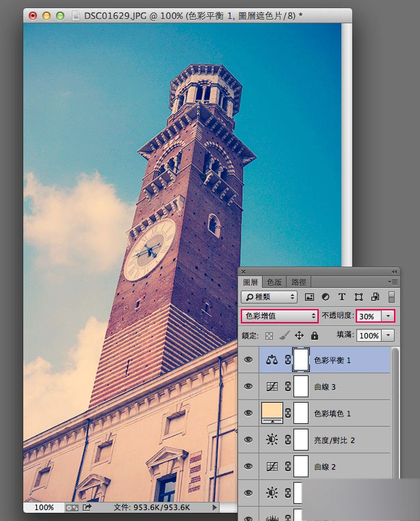Click the type layer filter icon
This screenshot has height=521, width=420.
341,297
